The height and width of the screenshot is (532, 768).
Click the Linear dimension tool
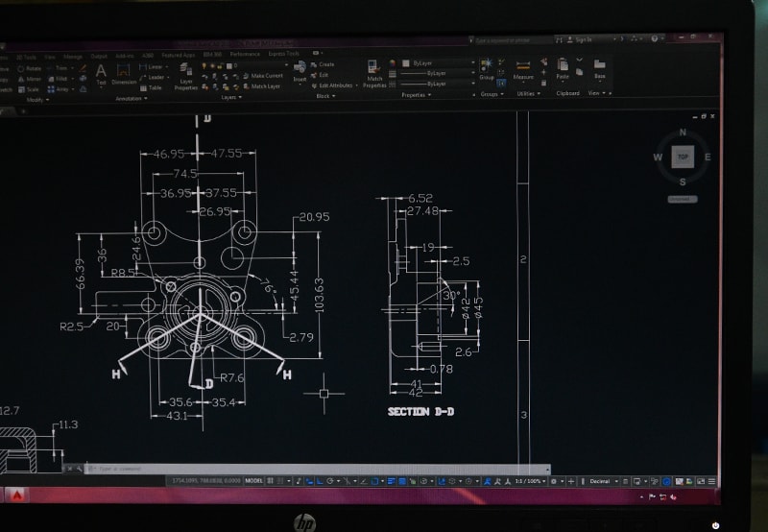click(152, 66)
